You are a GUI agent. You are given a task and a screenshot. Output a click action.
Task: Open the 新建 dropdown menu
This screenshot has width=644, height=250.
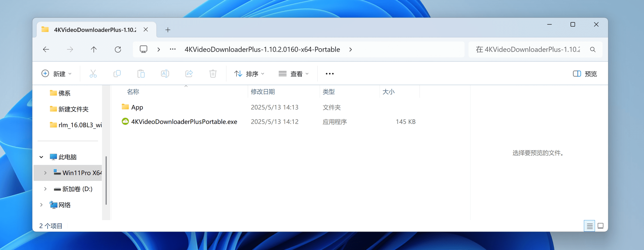click(x=57, y=74)
